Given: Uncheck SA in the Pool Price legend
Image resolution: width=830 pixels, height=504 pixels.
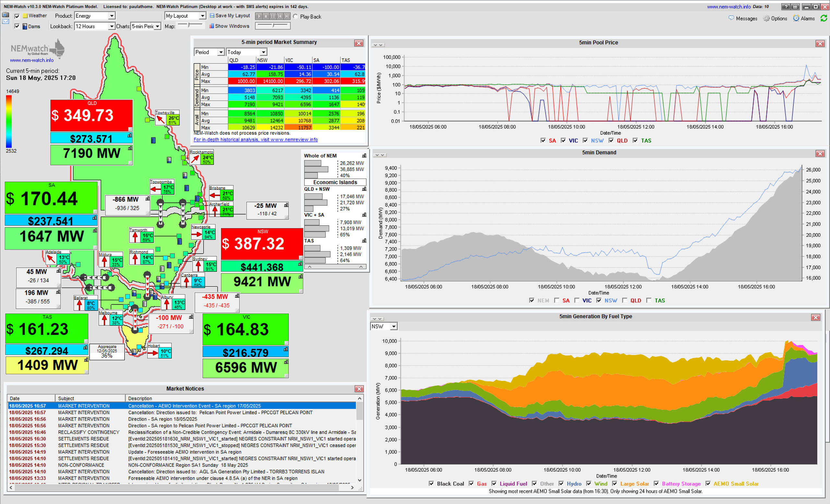Looking at the screenshot, I should click(x=543, y=140).
